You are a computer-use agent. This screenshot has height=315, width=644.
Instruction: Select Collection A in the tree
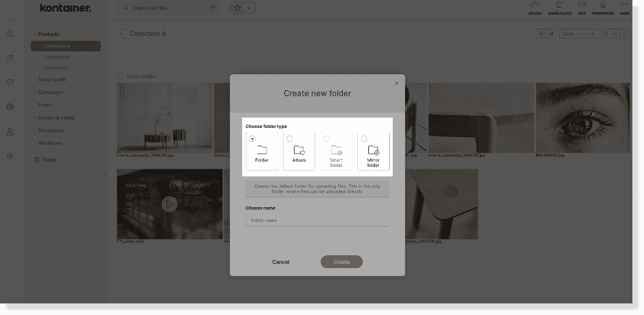click(x=66, y=46)
